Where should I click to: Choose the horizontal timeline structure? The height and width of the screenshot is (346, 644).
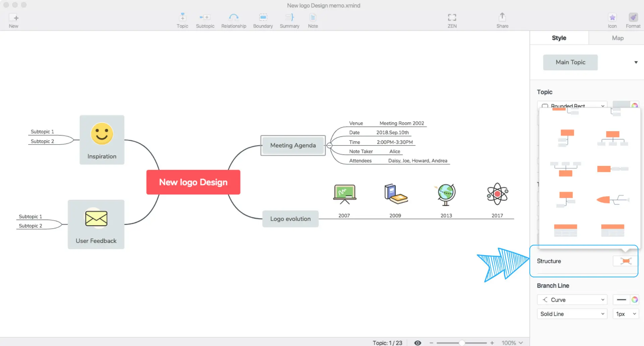[x=613, y=169]
